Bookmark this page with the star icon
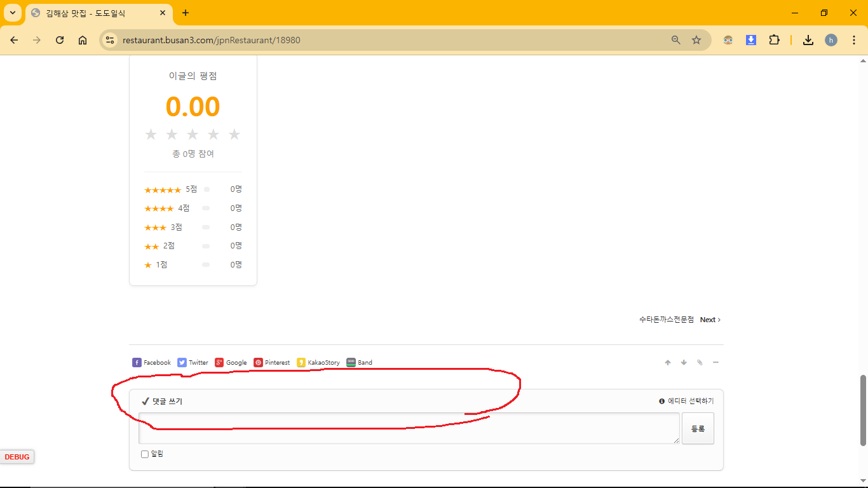This screenshot has height=488, width=868. tap(696, 40)
